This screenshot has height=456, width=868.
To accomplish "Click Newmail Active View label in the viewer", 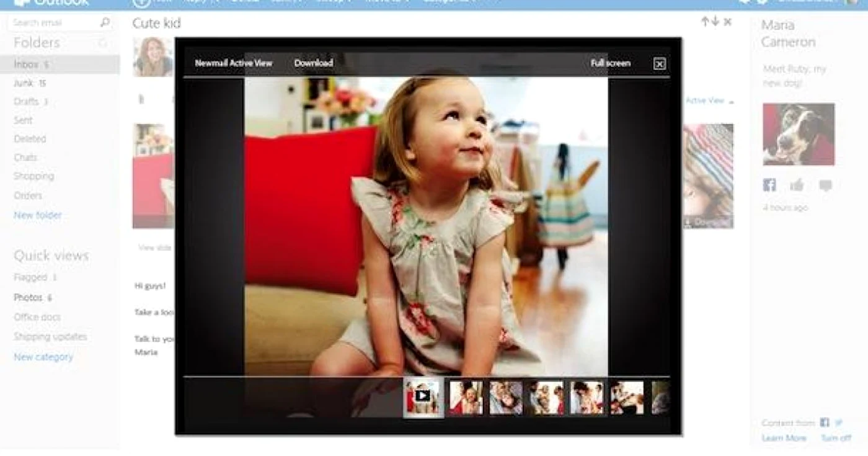I will 233,63.
